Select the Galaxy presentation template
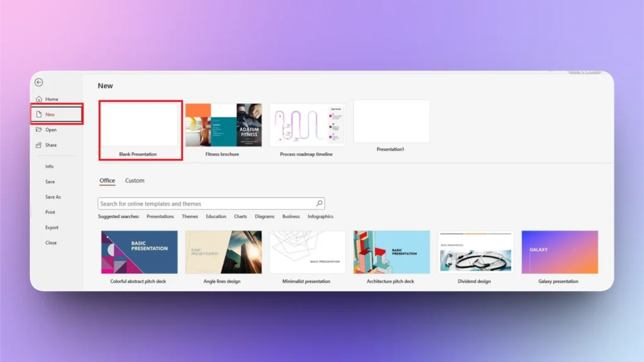Viewport: 644px width, 362px height. (x=560, y=251)
